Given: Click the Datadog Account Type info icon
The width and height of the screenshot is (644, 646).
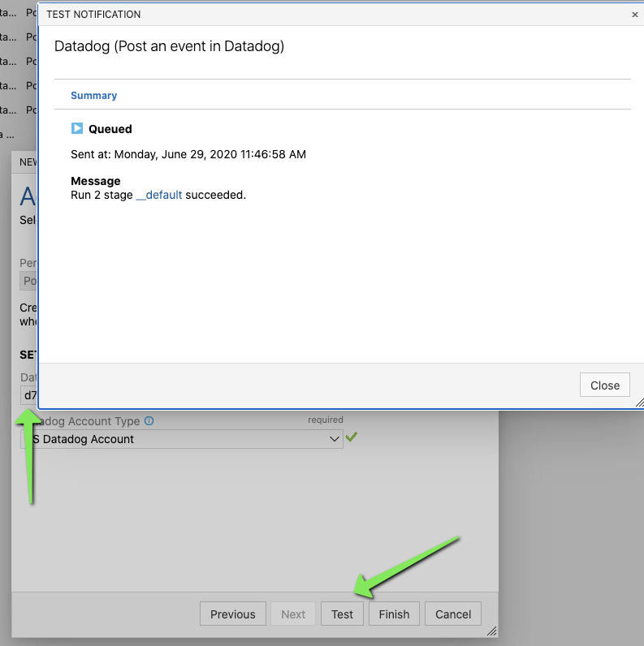Looking at the screenshot, I should point(149,420).
